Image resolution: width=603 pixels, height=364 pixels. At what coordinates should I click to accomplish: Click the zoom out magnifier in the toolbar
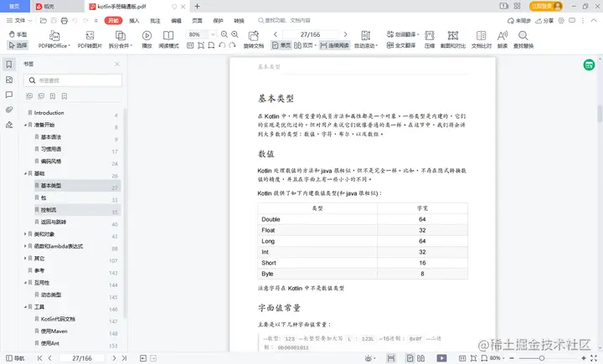[x=224, y=34]
